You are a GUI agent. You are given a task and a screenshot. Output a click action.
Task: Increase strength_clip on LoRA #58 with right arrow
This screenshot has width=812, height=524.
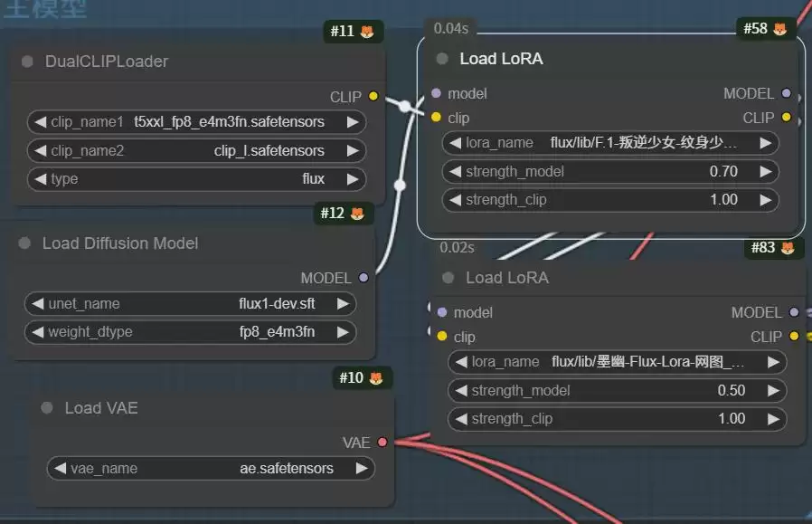pos(765,200)
